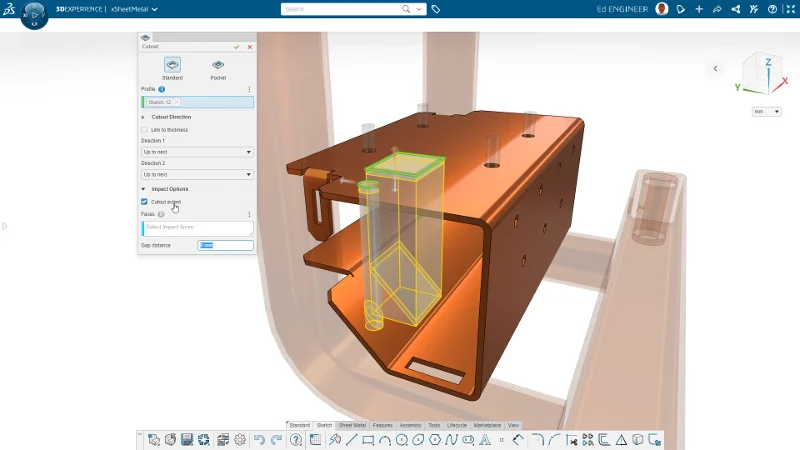Click the tag icon beside search bar
The height and width of the screenshot is (450, 800).
coord(436,9)
